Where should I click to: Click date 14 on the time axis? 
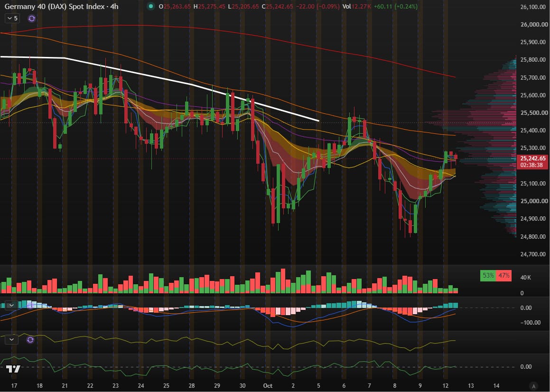[x=496, y=386]
